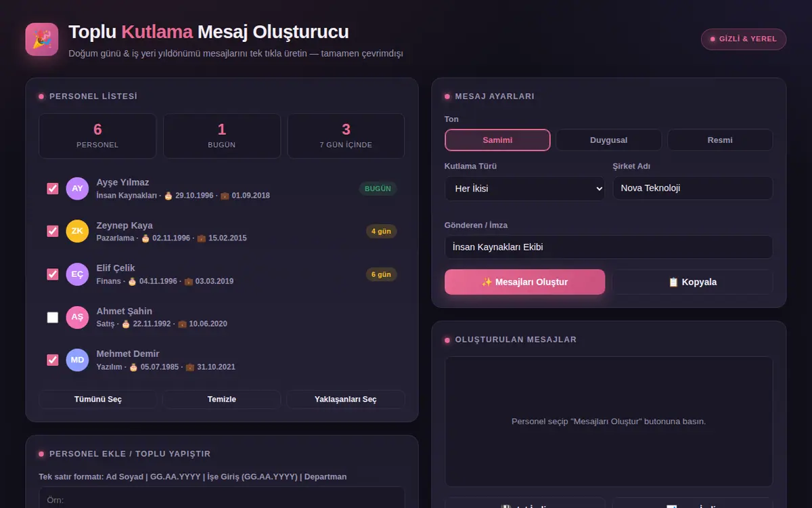Click the party popper app logo
This screenshot has height=508, width=812.
coord(42,39)
